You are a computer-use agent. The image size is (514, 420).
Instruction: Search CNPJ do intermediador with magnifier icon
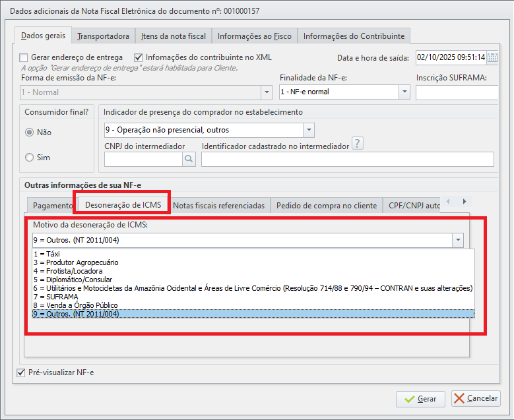click(x=189, y=159)
